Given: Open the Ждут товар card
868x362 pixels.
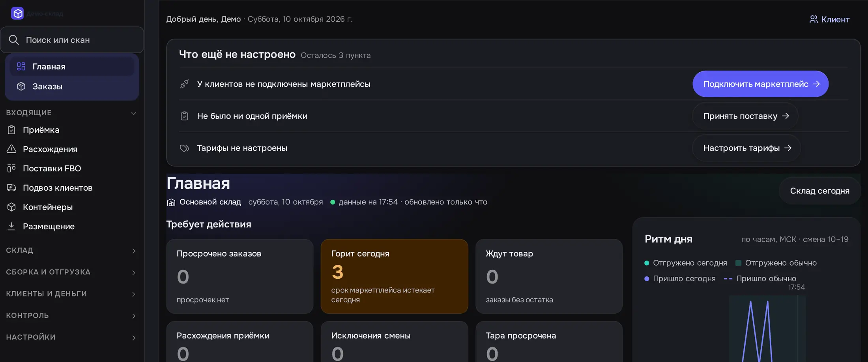Looking at the screenshot, I should point(549,276).
